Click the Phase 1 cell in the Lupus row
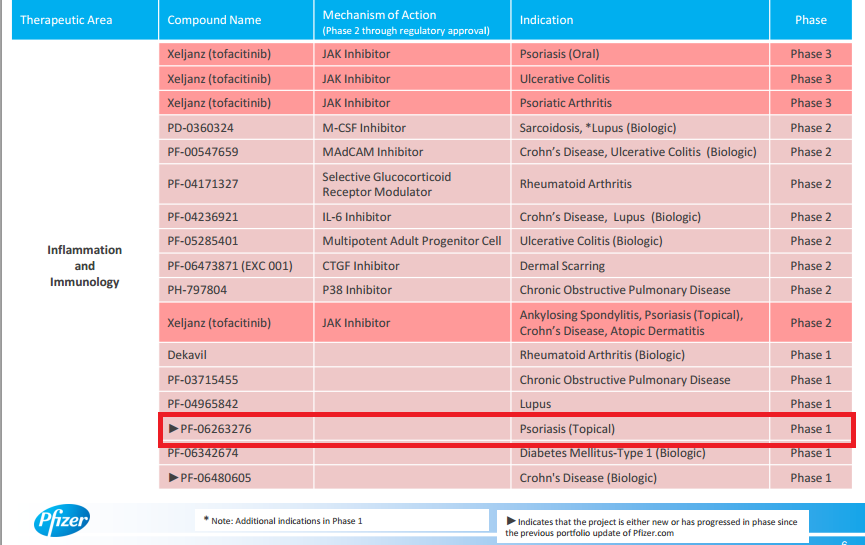 click(x=810, y=404)
